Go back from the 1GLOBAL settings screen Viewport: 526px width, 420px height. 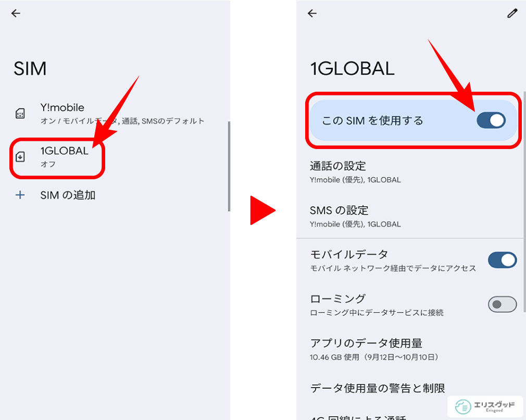pos(312,13)
